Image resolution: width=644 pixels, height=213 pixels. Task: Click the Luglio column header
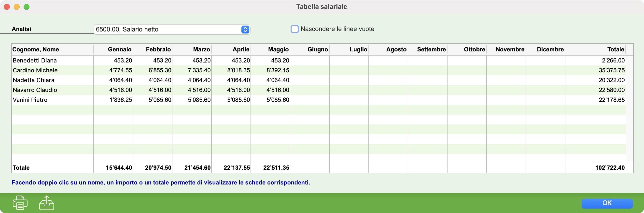[349, 49]
